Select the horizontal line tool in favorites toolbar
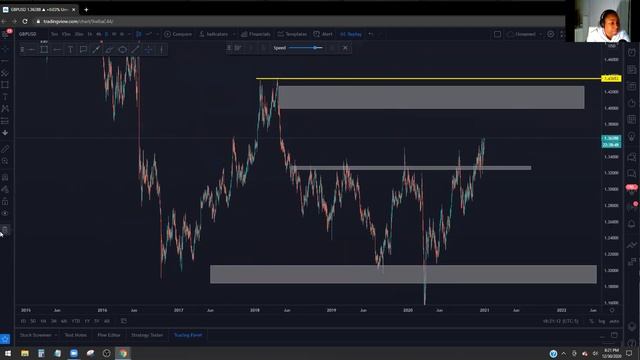 (x=32, y=50)
